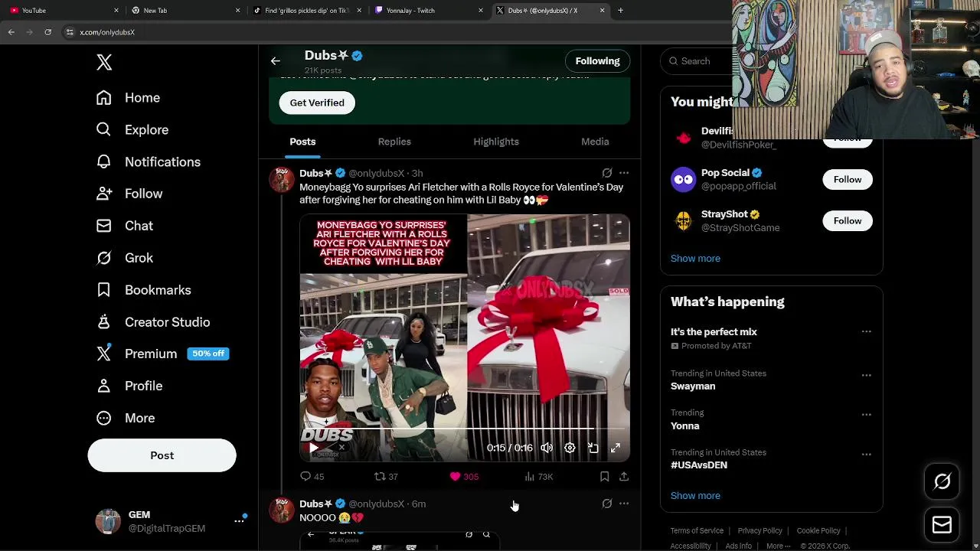Image resolution: width=980 pixels, height=551 pixels.
Task: Open options for Swayman trend
Action: (866, 376)
